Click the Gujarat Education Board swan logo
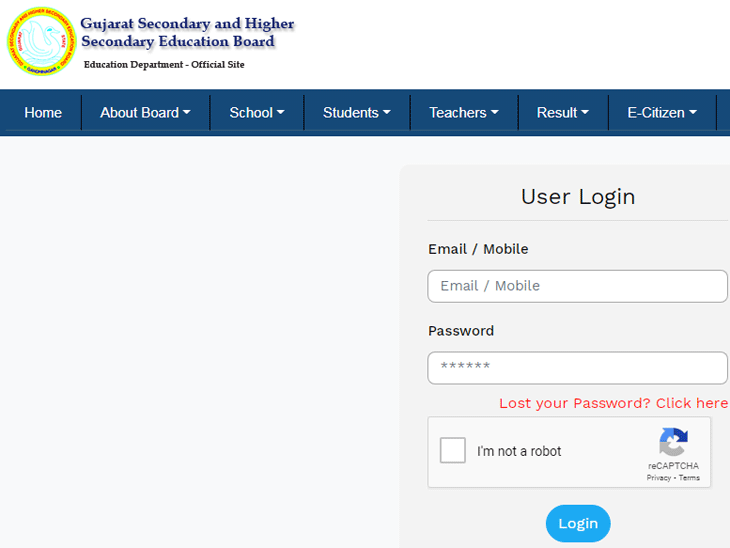The width and height of the screenshot is (730, 548). pos(41,41)
